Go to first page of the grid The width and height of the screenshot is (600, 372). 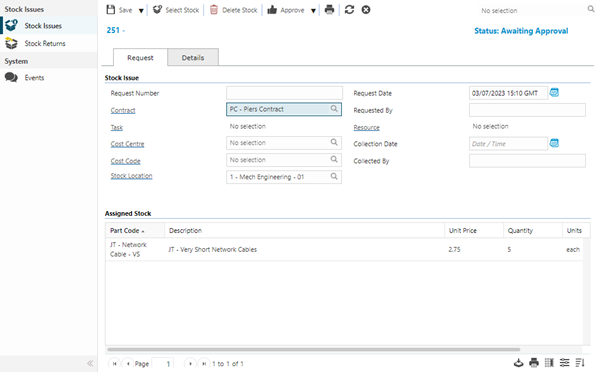pyautogui.click(x=114, y=364)
